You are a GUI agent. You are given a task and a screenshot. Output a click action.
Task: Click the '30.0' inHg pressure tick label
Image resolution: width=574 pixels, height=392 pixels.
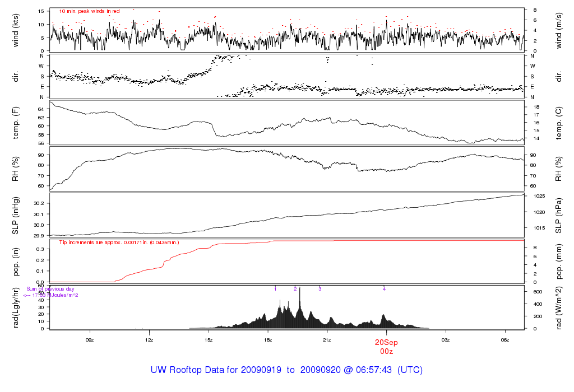point(39,225)
